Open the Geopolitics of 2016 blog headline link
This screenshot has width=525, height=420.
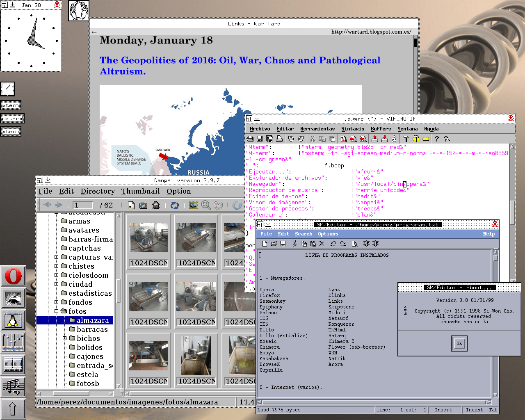240,66
